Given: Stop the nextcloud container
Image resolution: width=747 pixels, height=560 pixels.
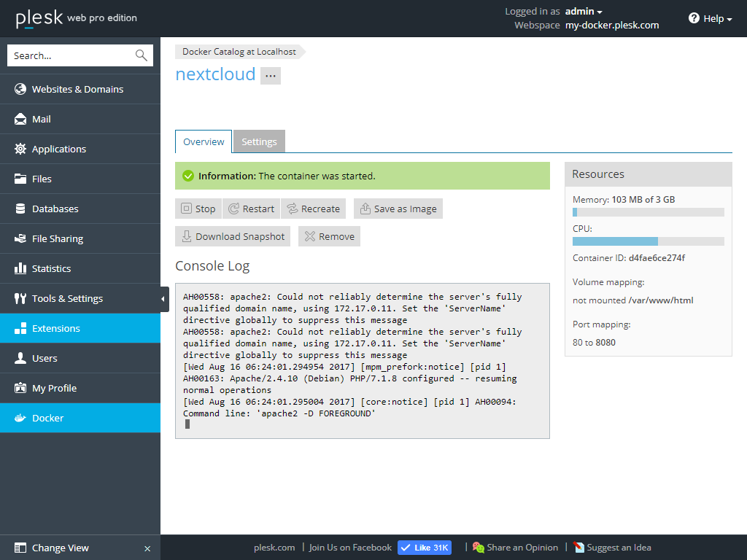Looking at the screenshot, I should (x=198, y=209).
